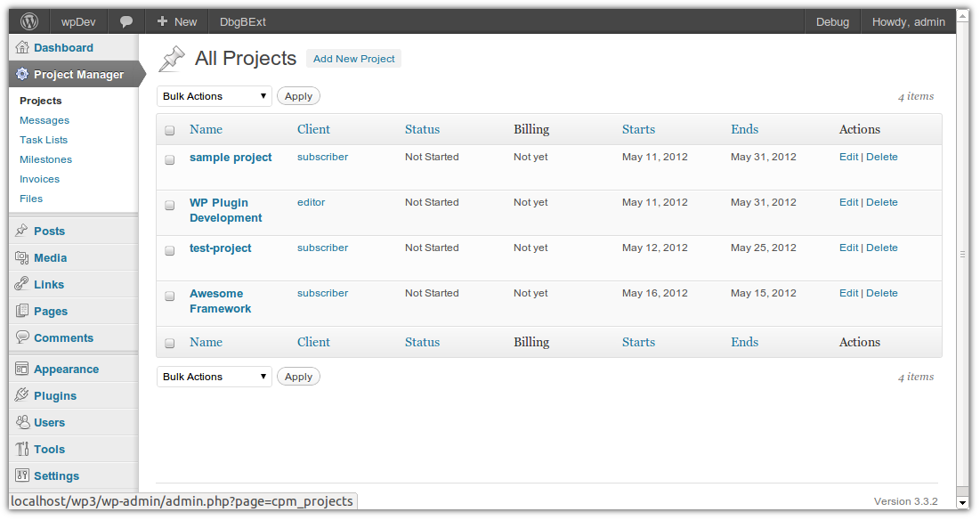The image size is (980, 520).
Task: Click the Comments speech bubble sidebar icon
Action: point(22,337)
